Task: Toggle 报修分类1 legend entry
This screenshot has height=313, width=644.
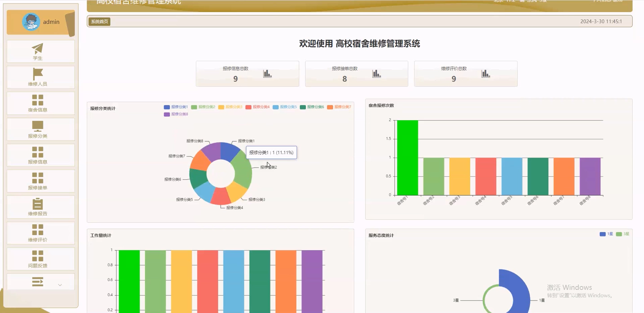Action: point(176,107)
